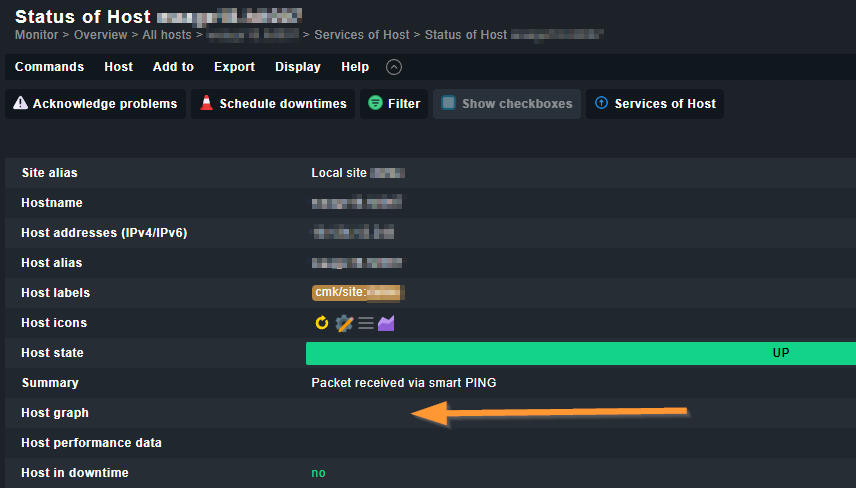Click the yellow reschedule check icon

322,323
